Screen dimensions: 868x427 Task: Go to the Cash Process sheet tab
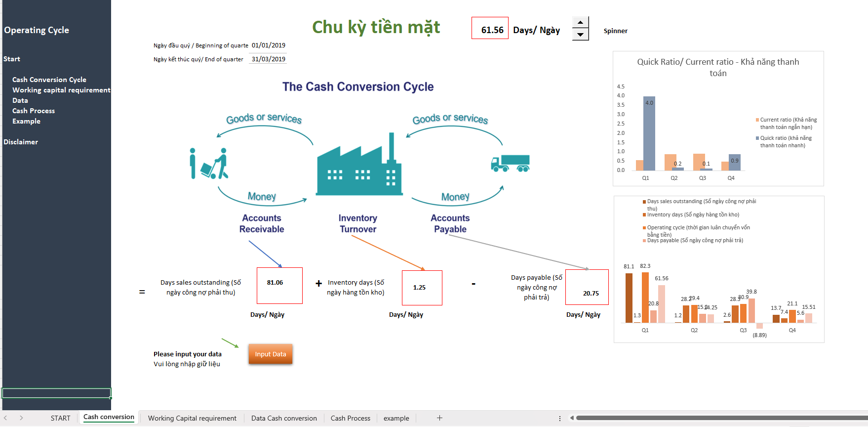(x=350, y=418)
